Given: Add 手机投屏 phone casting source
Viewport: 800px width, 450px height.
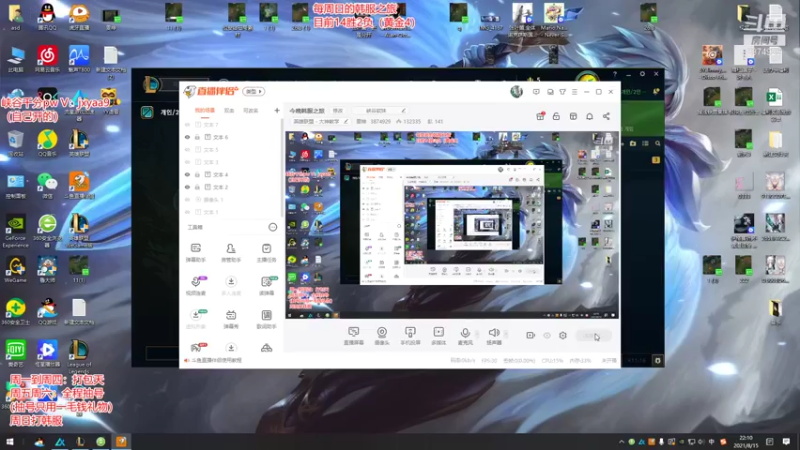Looking at the screenshot, I should tap(410, 336).
